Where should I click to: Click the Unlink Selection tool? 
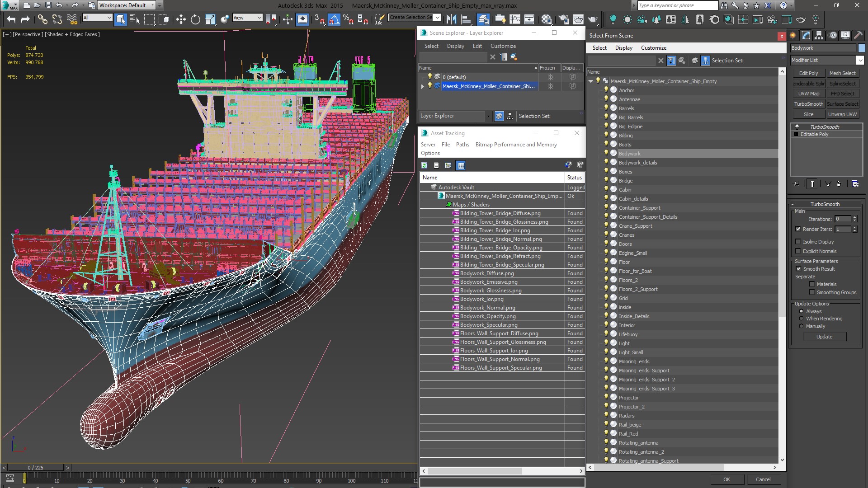pos(57,19)
